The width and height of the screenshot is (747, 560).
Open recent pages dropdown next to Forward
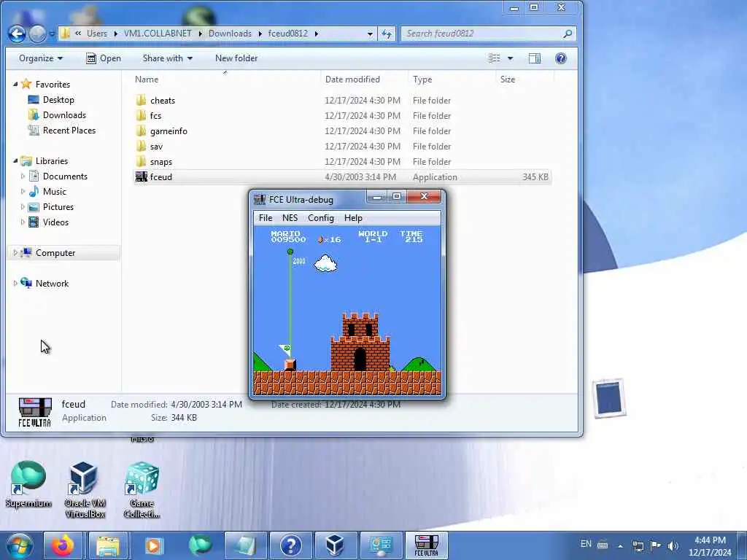[52, 34]
